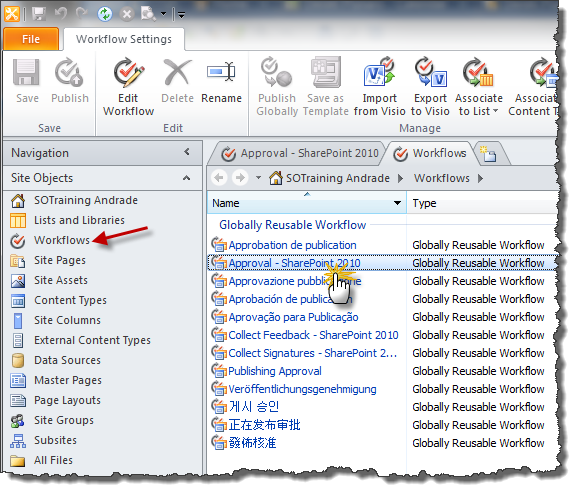Open Subsites in navigation
Screen dimensions: 577x492
click(55, 440)
